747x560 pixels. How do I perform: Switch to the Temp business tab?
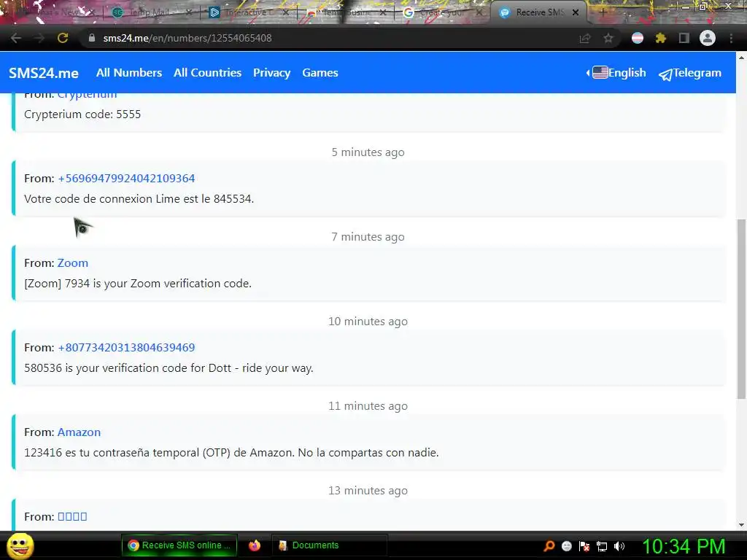[x=345, y=12]
